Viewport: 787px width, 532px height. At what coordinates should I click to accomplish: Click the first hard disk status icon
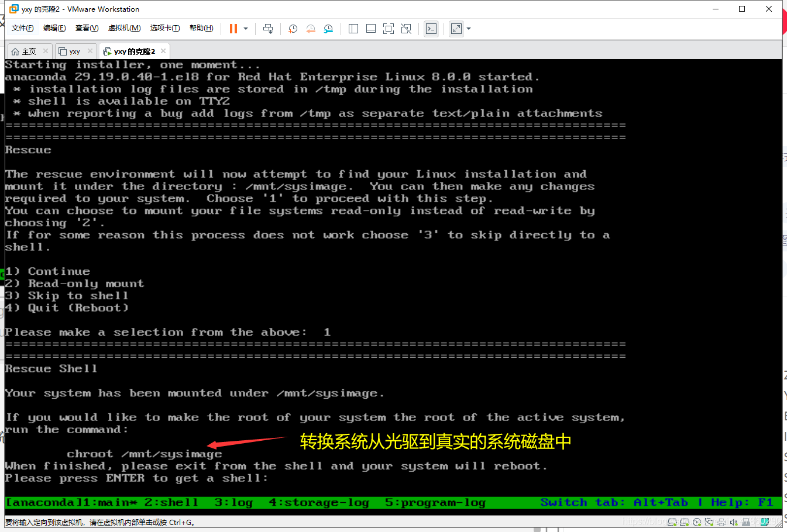click(672, 521)
